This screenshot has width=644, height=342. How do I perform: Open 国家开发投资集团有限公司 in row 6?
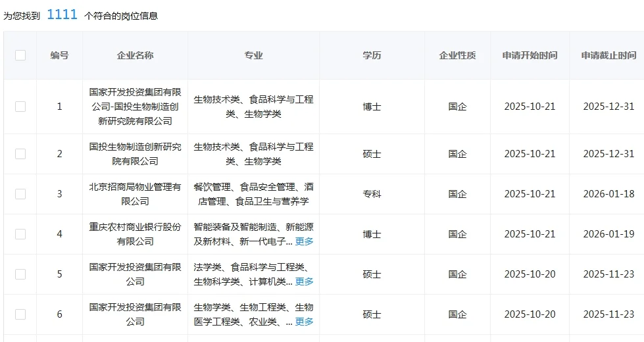click(135, 314)
